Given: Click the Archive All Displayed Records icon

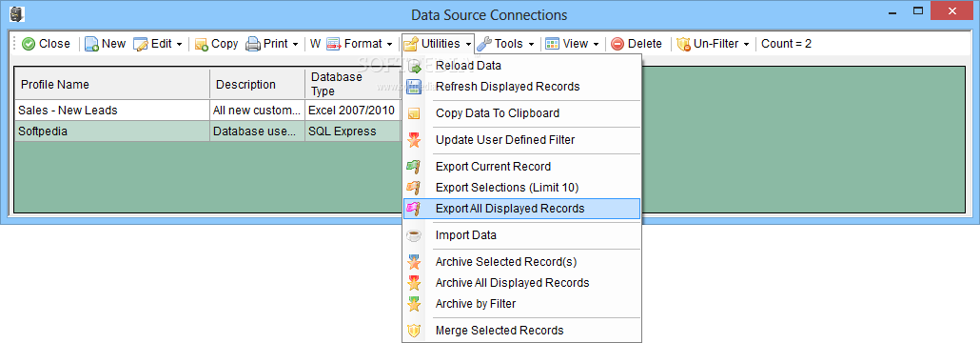Looking at the screenshot, I should coord(414,283).
